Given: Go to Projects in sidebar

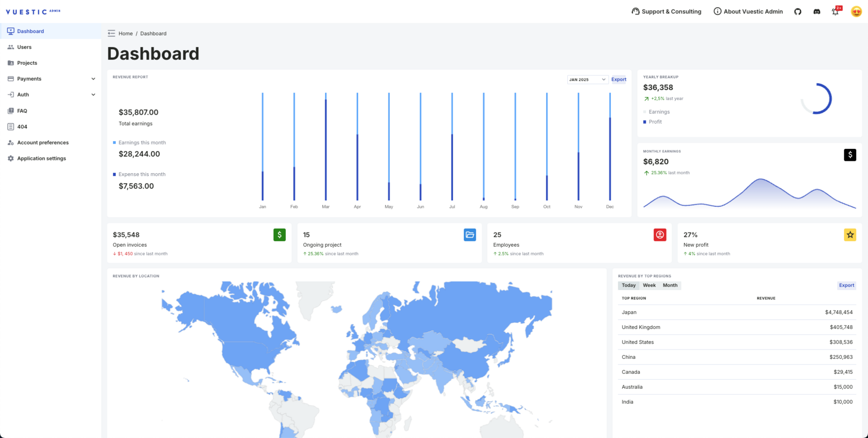Looking at the screenshot, I should [51, 63].
